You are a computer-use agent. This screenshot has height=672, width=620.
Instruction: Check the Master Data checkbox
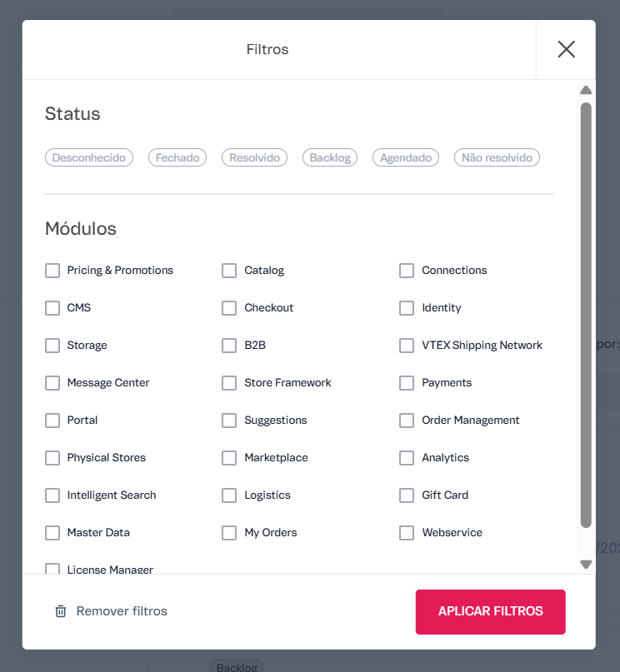point(52,533)
